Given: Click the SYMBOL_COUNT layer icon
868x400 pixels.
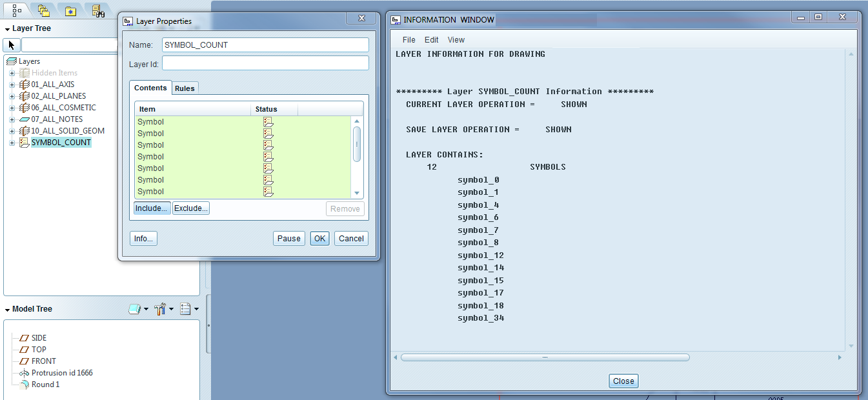Looking at the screenshot, I should (25, 143).
